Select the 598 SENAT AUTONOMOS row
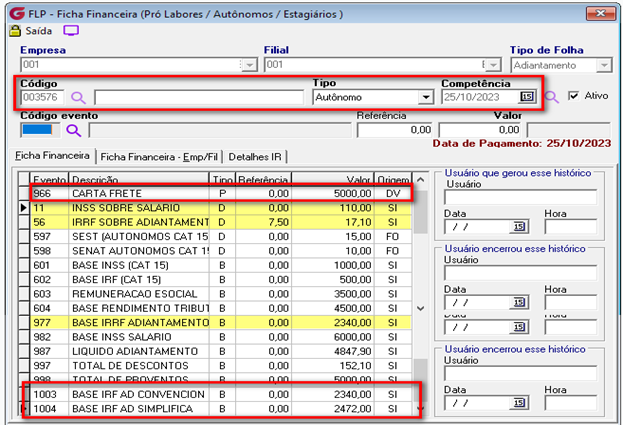This screenshot has height=425, width=623. click(221, 251)
